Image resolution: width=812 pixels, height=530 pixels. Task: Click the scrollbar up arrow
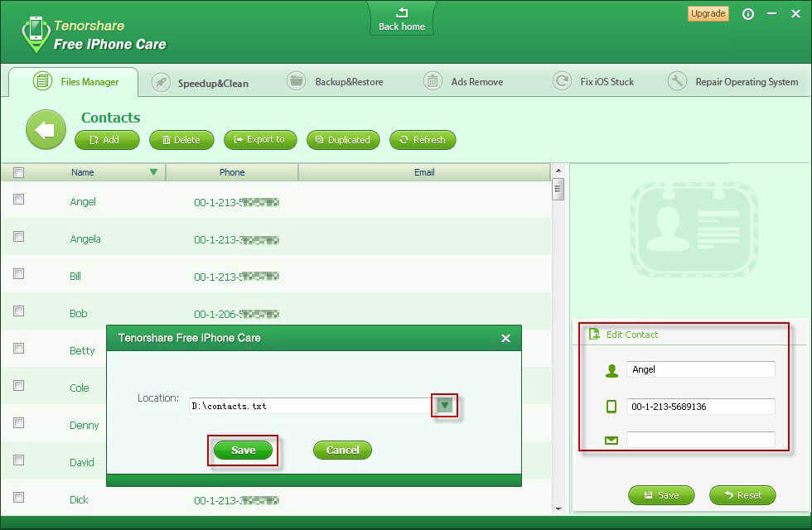(x=558, y=171)
